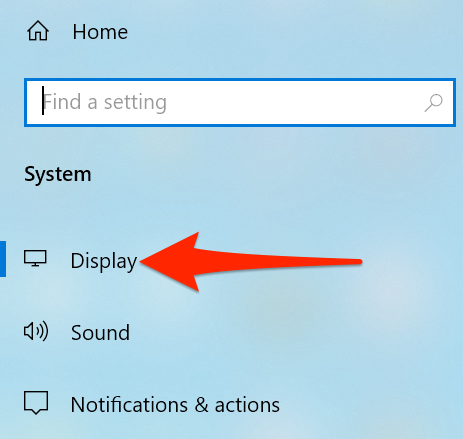
Task: Open the Display settings text entry
Action: click(x=104, y=262)
